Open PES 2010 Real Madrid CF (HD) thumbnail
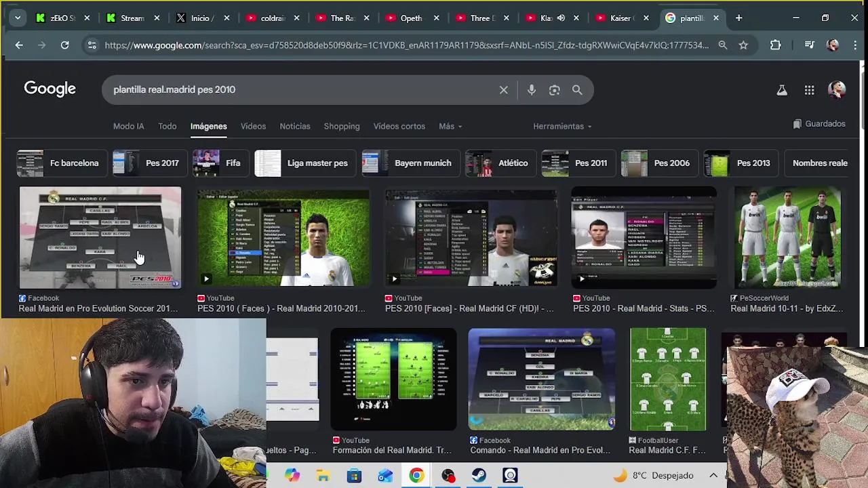Screen dimensions: 868x488 click(471, 238)
